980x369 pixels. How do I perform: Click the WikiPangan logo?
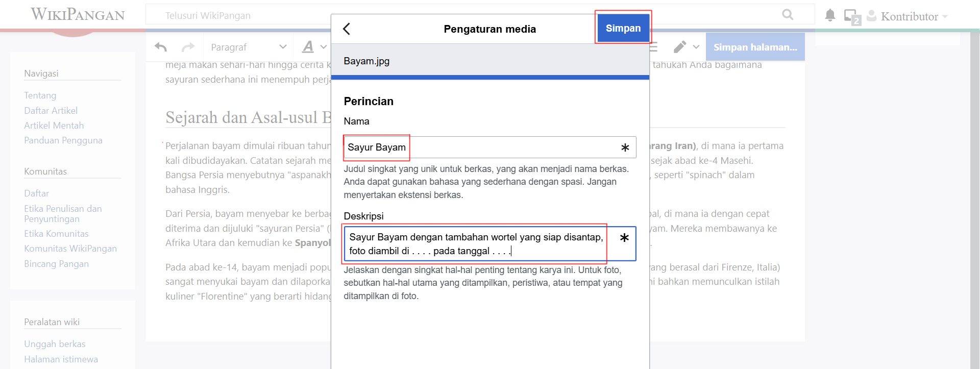click(78, 14)
